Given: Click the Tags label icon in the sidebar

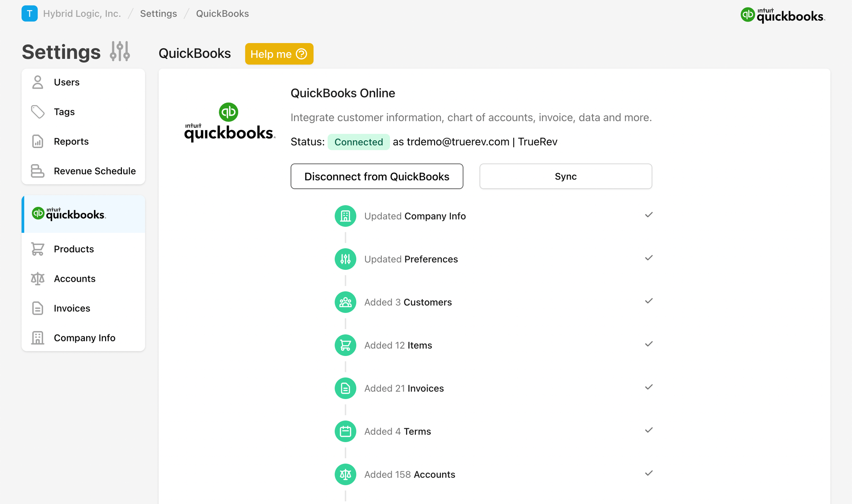Looking at the screenshot, I should pos(37,112).
